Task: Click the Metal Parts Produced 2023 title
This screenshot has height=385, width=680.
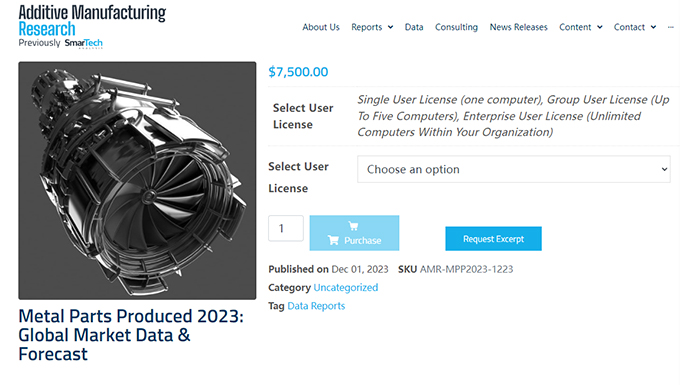Action: pos(131,335)
